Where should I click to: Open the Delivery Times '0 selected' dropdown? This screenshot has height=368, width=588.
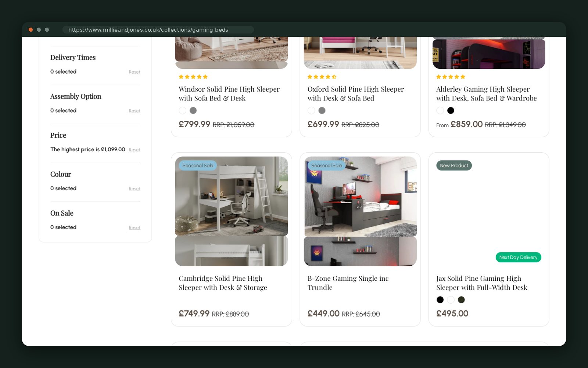click(x=63, y=72)
